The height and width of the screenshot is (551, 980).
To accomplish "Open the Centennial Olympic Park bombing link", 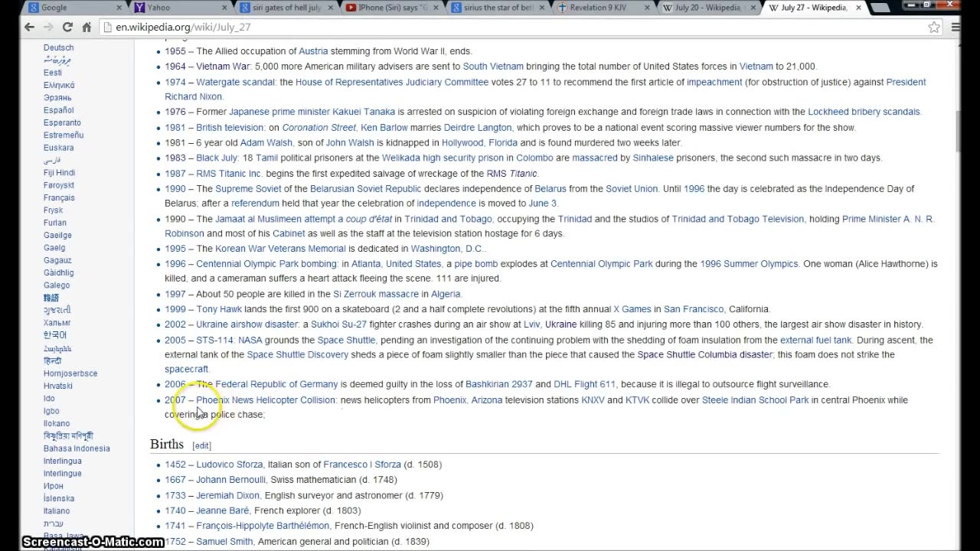I will (x=266, y=264).
